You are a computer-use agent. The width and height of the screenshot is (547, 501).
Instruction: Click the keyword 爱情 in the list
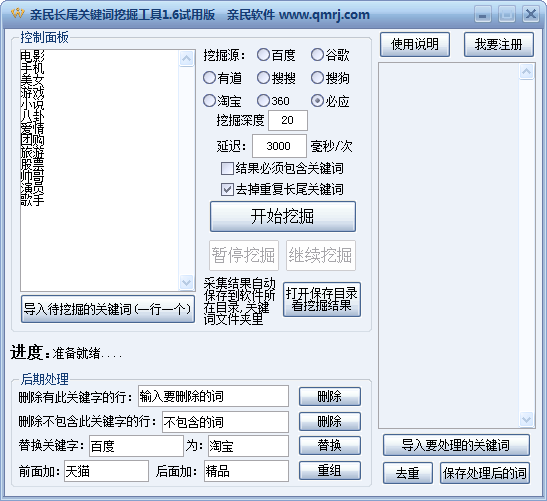[32, 128]
